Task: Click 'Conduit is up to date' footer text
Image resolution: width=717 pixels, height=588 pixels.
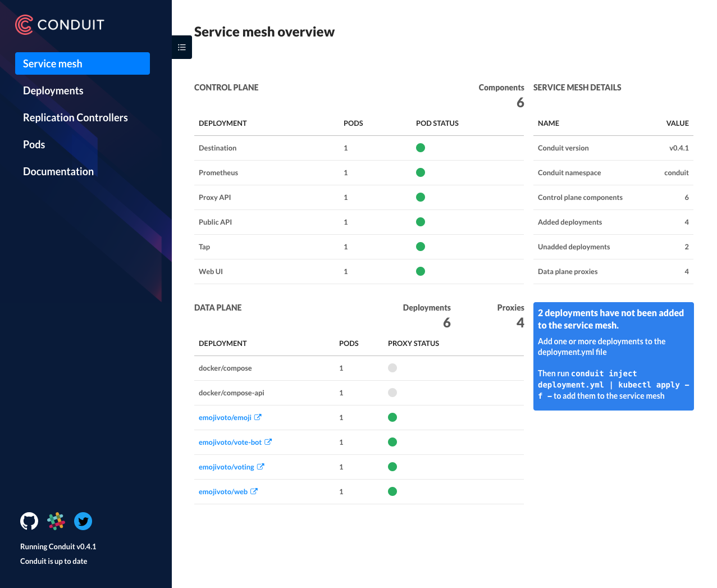Action: [x=54, y=561]
